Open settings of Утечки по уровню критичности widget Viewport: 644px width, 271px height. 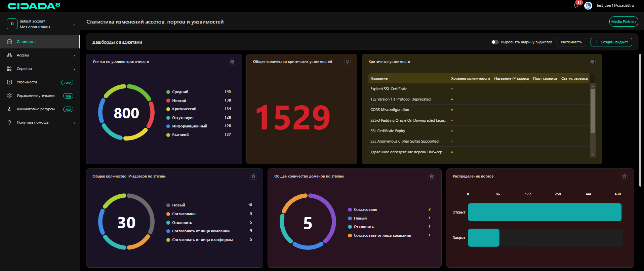(x=232, y=62)
